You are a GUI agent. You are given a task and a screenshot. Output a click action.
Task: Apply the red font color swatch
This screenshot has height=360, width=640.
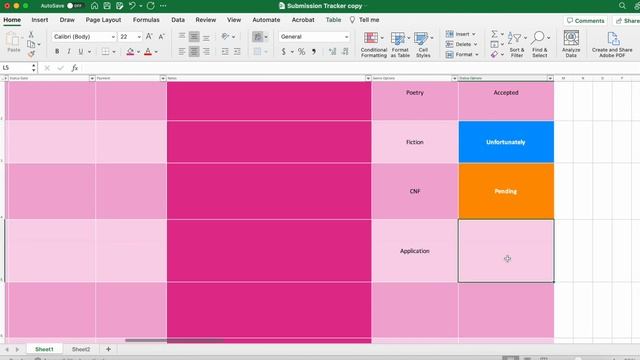[x=148, y=51]
